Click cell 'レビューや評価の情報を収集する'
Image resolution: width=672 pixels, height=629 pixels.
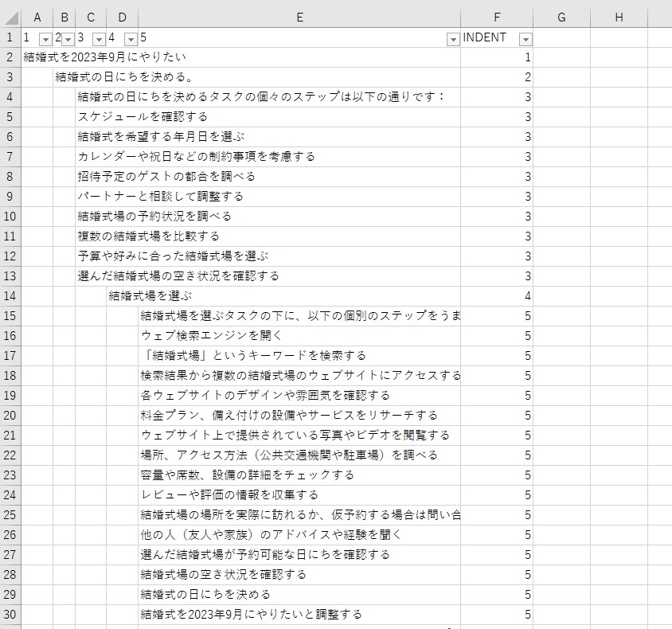(x=229, y=495)
